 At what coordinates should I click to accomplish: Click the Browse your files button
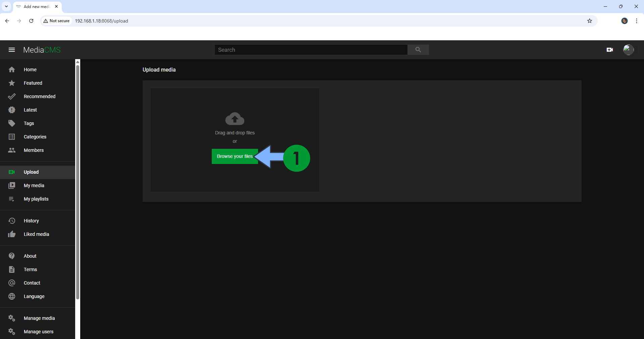[x=235, y=156]
